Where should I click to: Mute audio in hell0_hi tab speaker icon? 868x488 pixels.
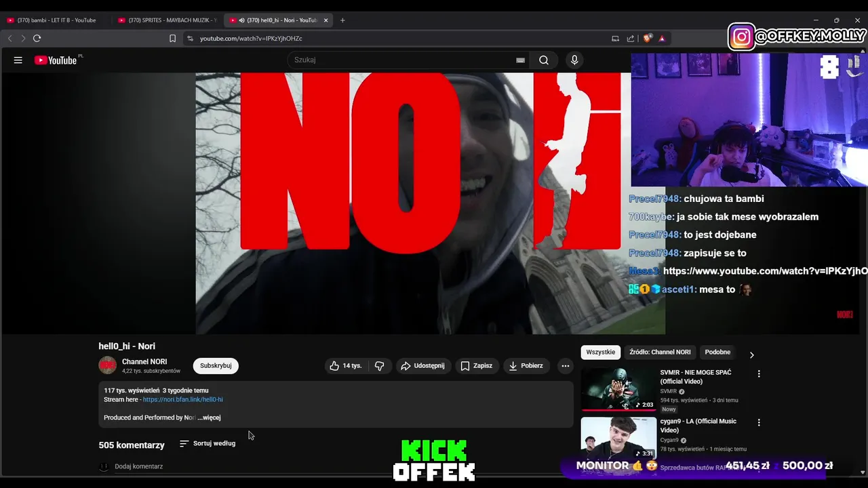241,20
